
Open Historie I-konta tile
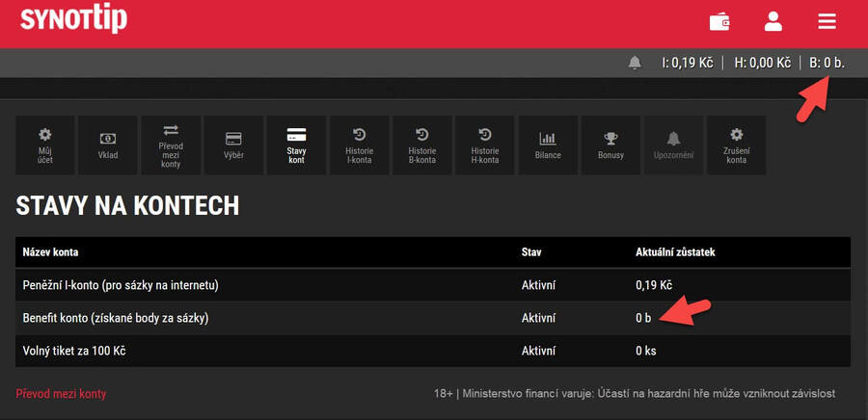coord(359,144)
